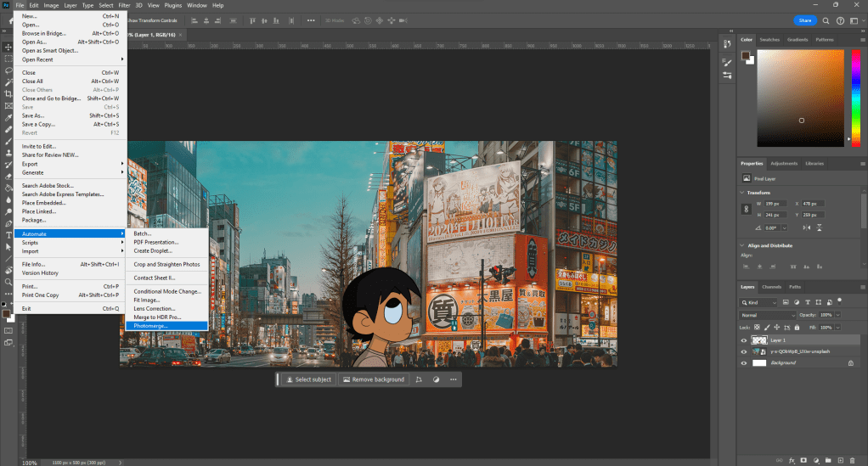The height and width of the screenshot is (466, 868).
Task: Add a layer mask from the Layers panel
Action: [x=803, y=459]
